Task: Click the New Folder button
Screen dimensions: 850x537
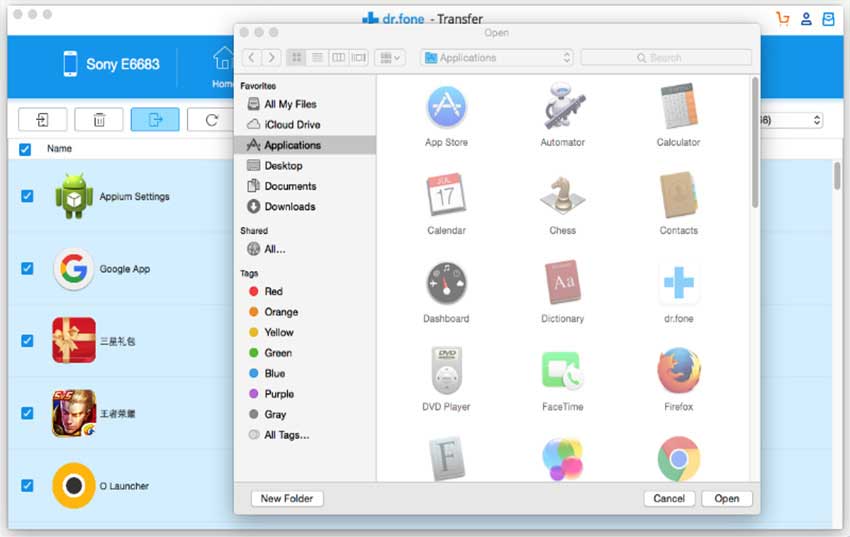Action: click(x=287, y=499)
